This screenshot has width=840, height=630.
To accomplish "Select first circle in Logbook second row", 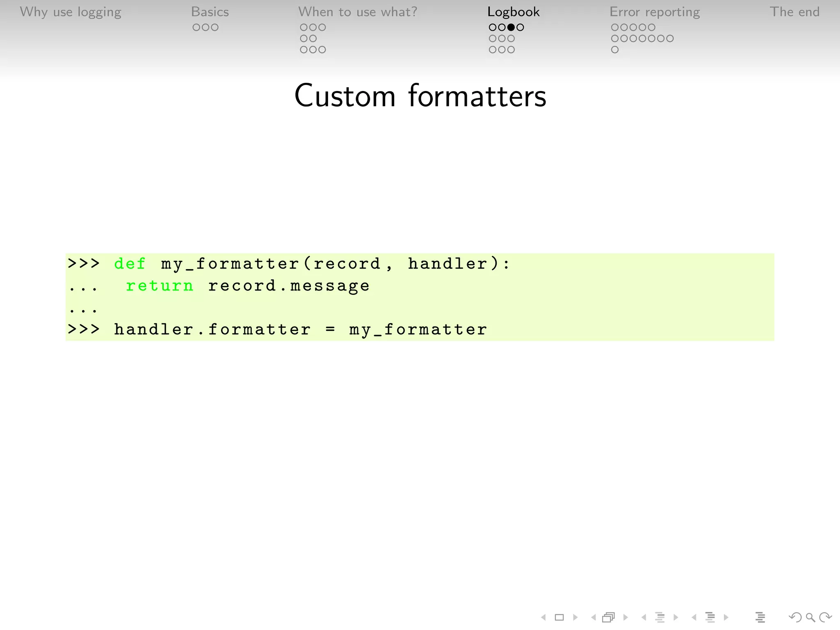I will (493, 39).
